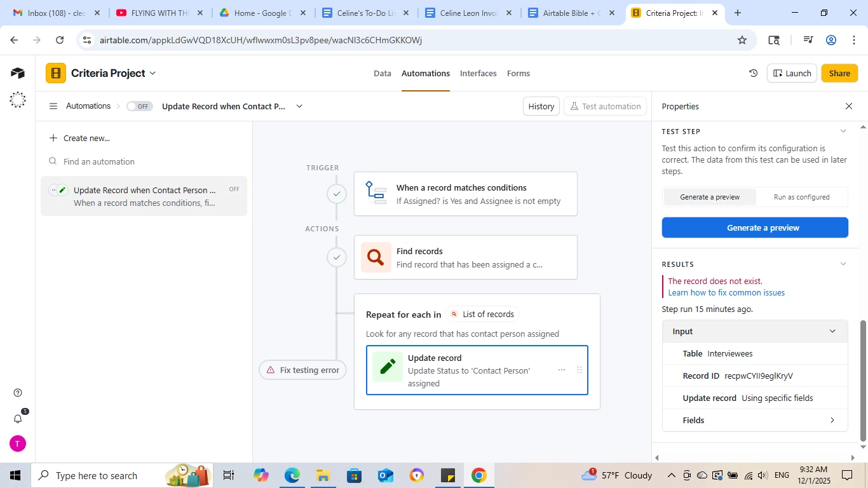
Task: Click the Properties panel vertical scrollbar
Action: [863, 380]
